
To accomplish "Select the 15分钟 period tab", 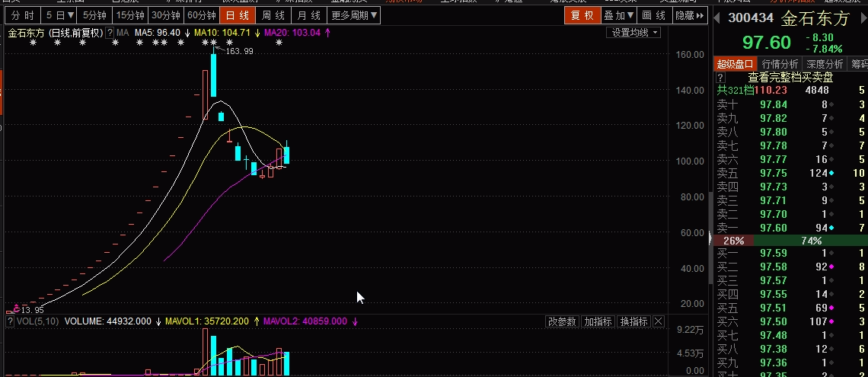I will (130, 15).
